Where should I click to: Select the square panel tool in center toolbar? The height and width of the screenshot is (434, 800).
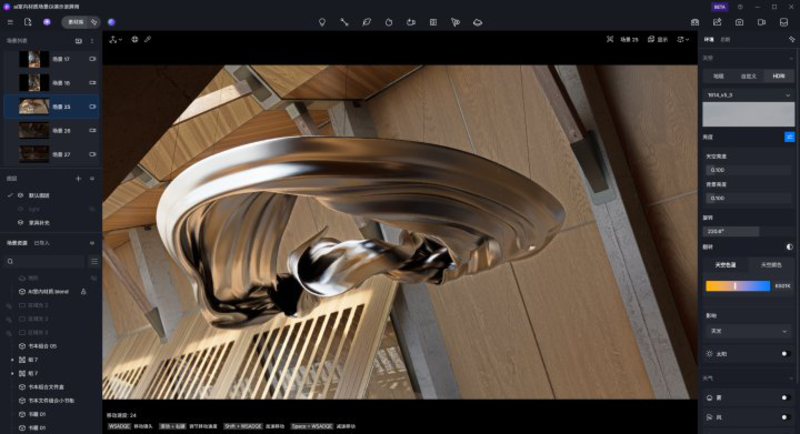[x=433, y=22]
